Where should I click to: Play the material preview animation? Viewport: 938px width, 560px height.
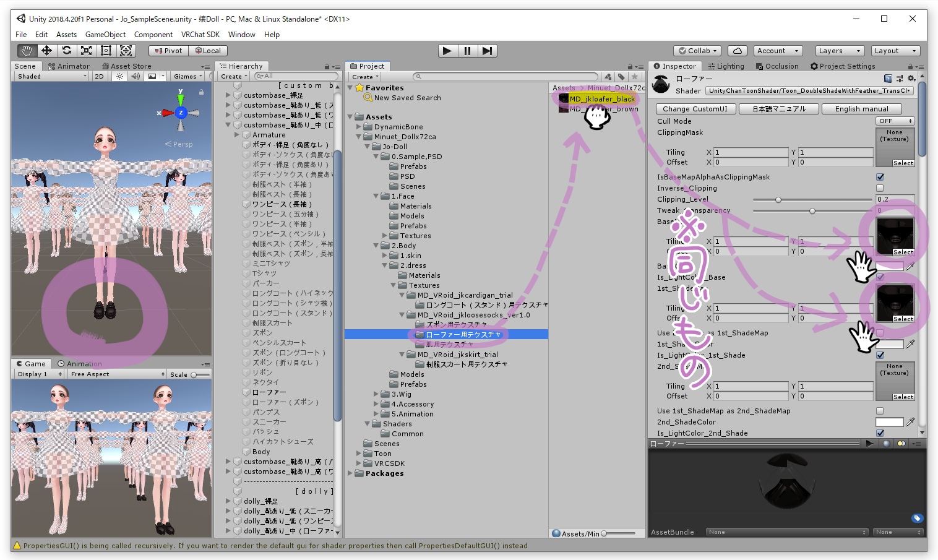pos(870,444)
